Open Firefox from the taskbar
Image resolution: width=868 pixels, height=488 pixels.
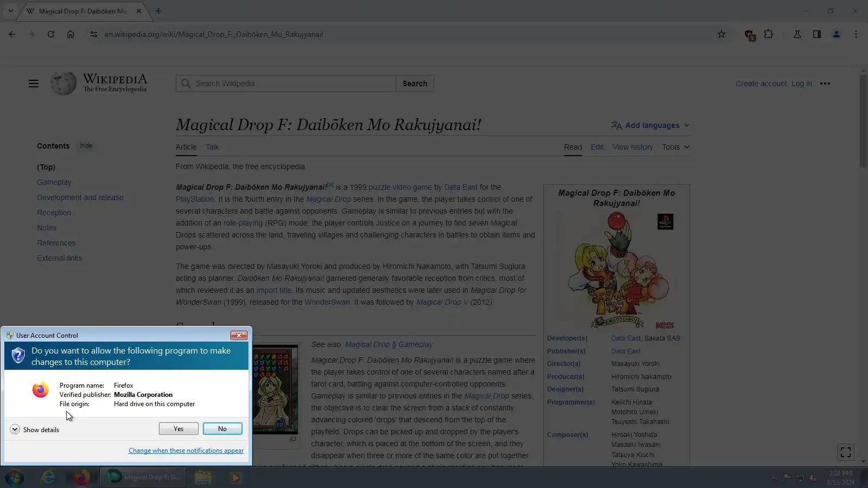[82, 478]
